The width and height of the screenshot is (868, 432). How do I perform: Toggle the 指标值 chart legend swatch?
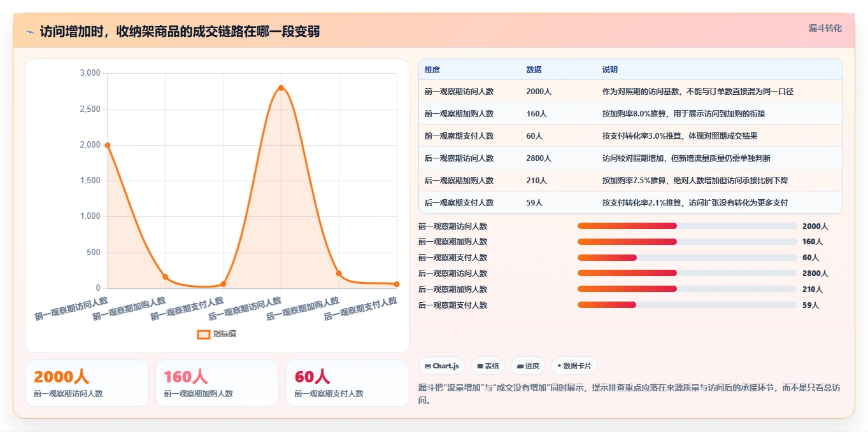(204, 334)
